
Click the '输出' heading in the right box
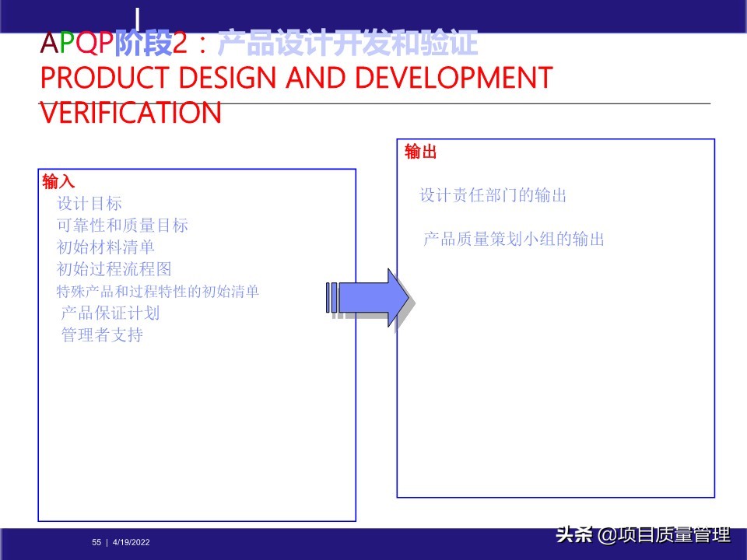tap(421, 152)
